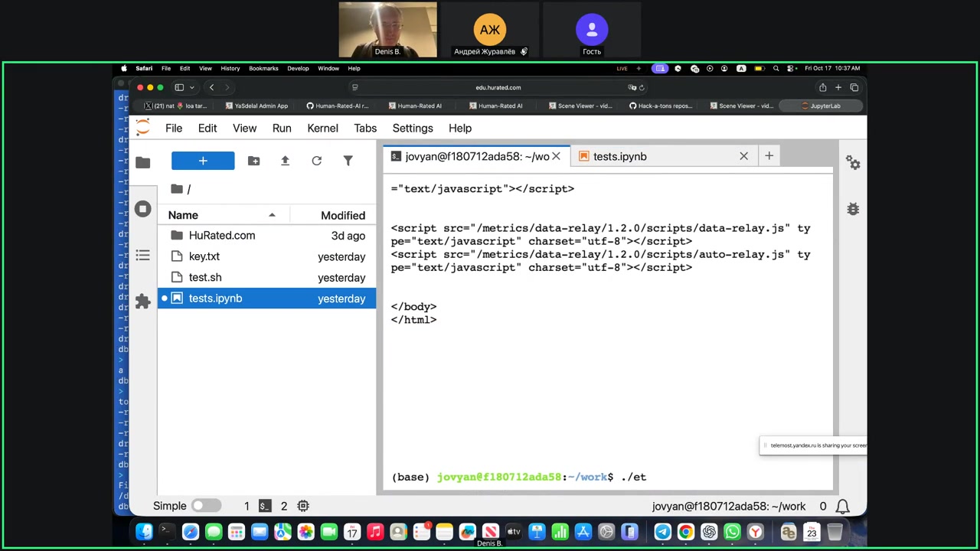Click the blue New Launcher plus button
The width and height of the screenshot is (980, 551).
(203, 161)
